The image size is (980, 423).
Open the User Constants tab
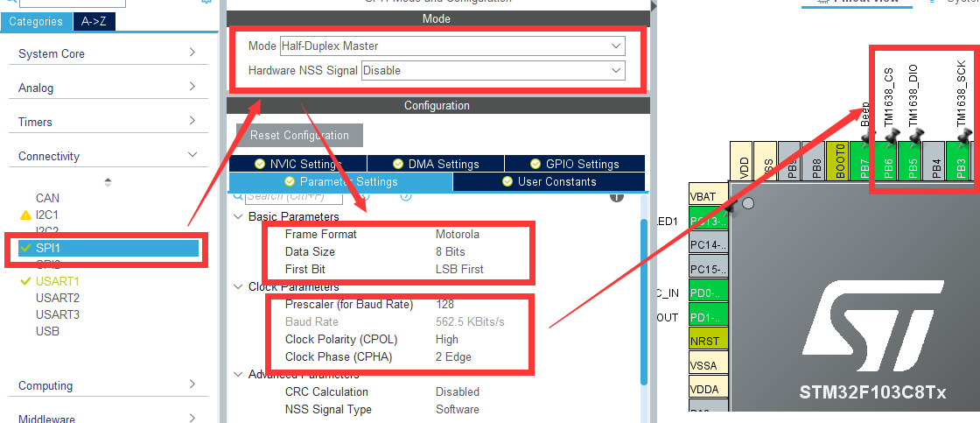tap(549, 181)
